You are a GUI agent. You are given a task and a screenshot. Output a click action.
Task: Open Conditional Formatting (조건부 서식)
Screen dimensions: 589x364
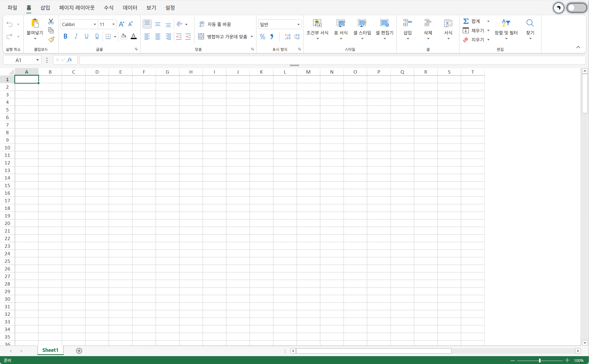317,29
